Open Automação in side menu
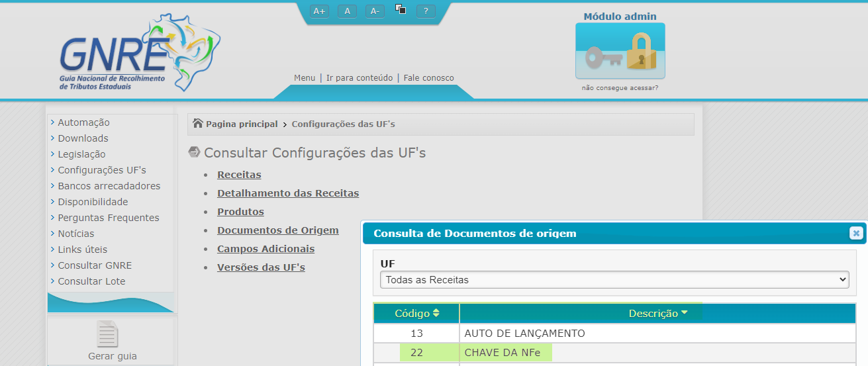The image size is (868, 366). (83, 122)
